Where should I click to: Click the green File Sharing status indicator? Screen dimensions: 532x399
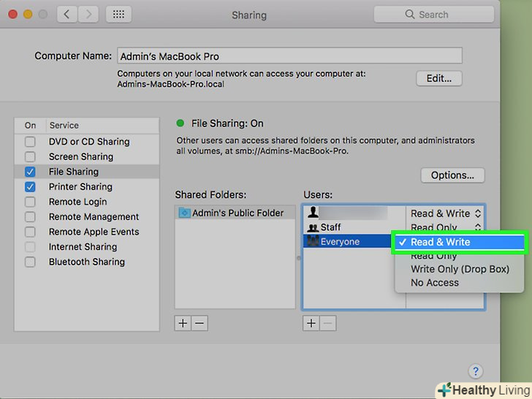click(x=180, y=123)
